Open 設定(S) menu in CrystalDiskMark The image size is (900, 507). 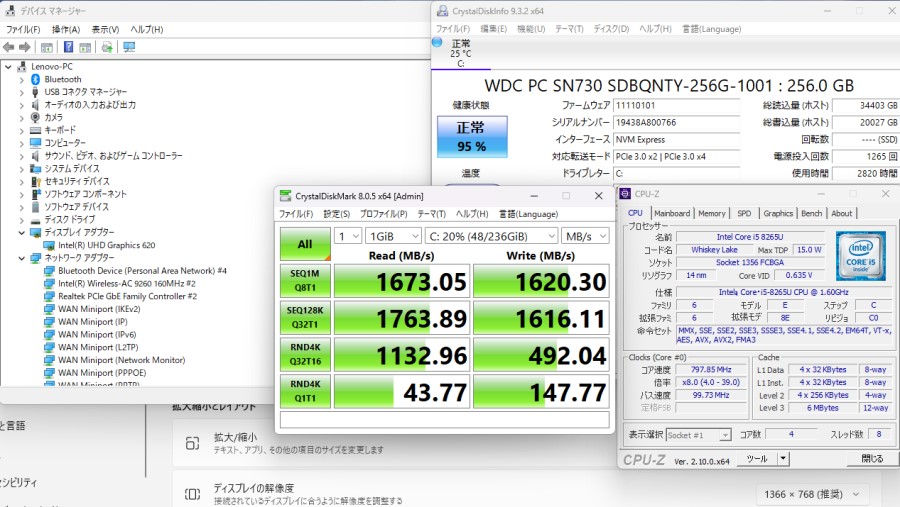coord(336,214)
